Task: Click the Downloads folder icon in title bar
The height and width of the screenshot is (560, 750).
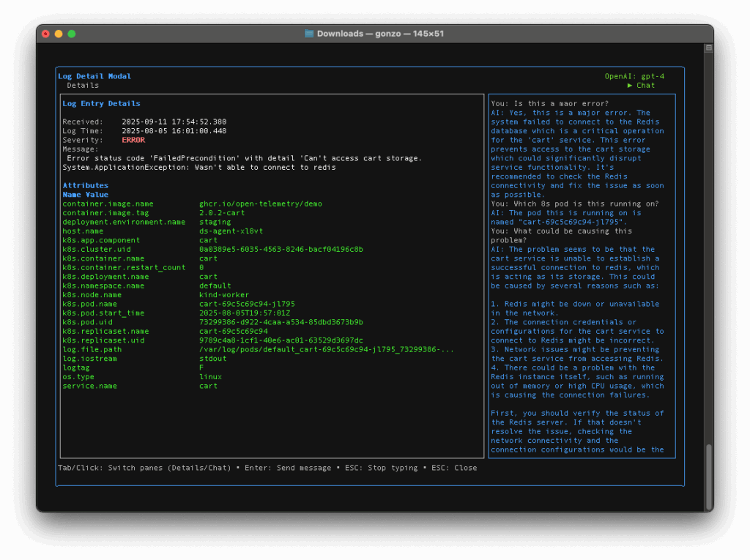Action: [309, 34]
